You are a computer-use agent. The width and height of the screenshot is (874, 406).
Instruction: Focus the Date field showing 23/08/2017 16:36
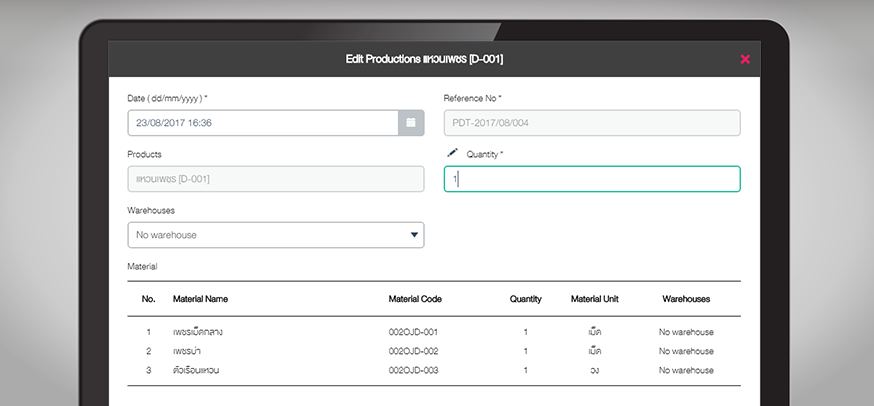click(x=262, y=123)
